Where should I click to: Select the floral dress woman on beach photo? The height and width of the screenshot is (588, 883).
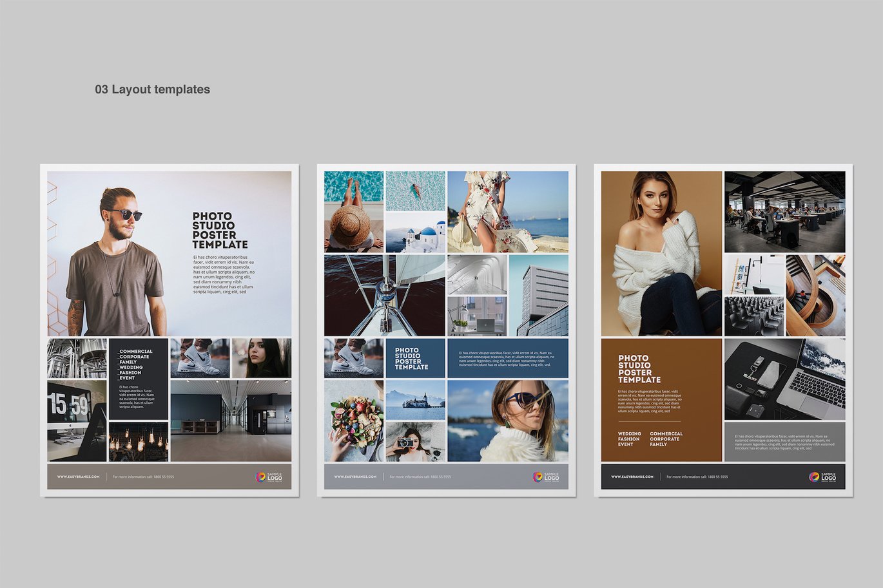click(x=508, y=211)
